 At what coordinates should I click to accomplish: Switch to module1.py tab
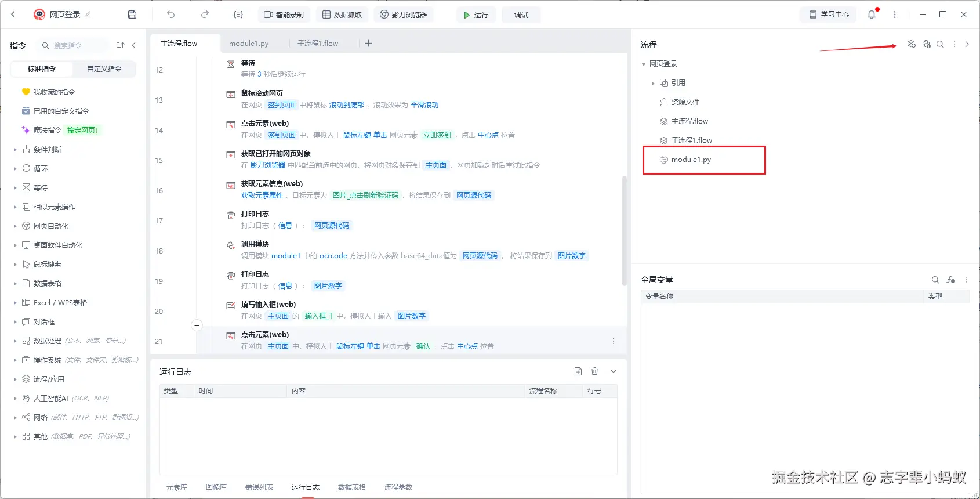(249, 44)
